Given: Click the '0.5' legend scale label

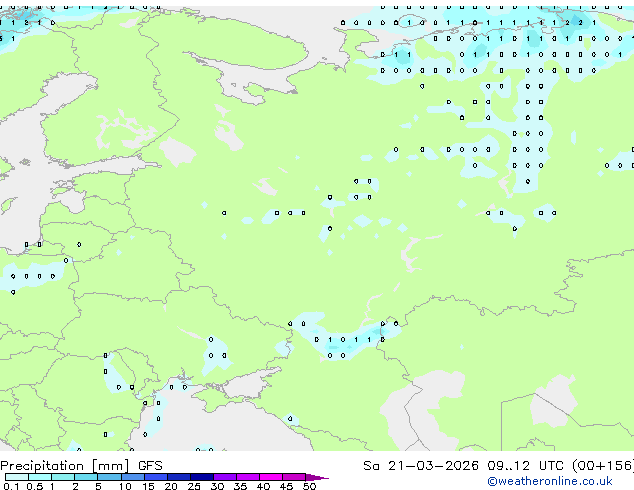Looking at the screenshot, I should click(x=35, y=486).
